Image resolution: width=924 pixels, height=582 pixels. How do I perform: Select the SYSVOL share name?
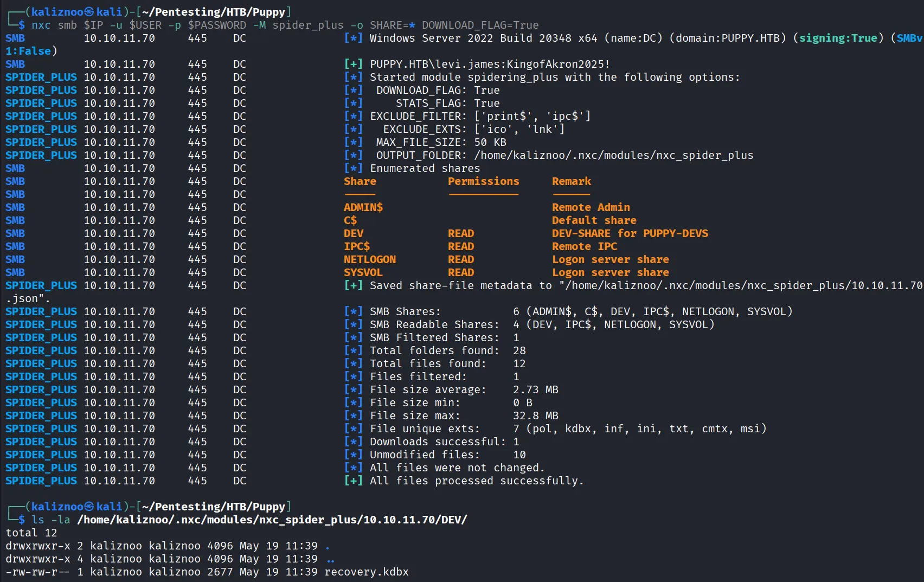click(x=363, y=272)
